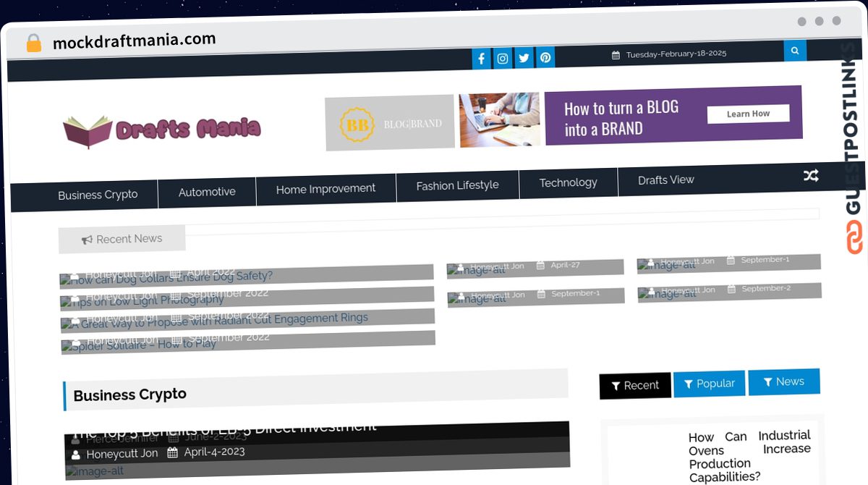The height and width of the screenshot is (485, 868).
Task: Open the Automotive menu item
Action: pos(207,192)
